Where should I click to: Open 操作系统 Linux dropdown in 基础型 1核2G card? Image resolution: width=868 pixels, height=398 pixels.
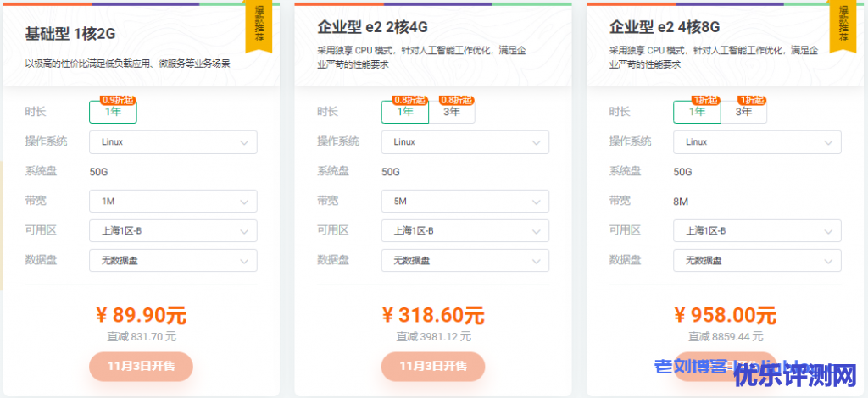(x=173, y=142)
